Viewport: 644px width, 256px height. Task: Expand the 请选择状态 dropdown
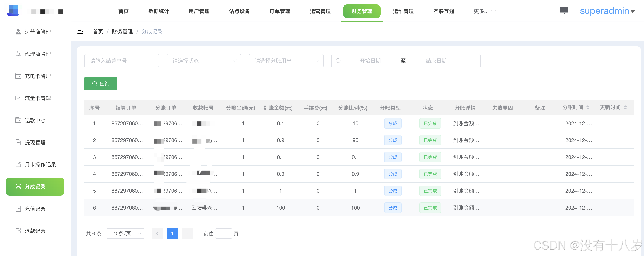[x=204, y=61]
